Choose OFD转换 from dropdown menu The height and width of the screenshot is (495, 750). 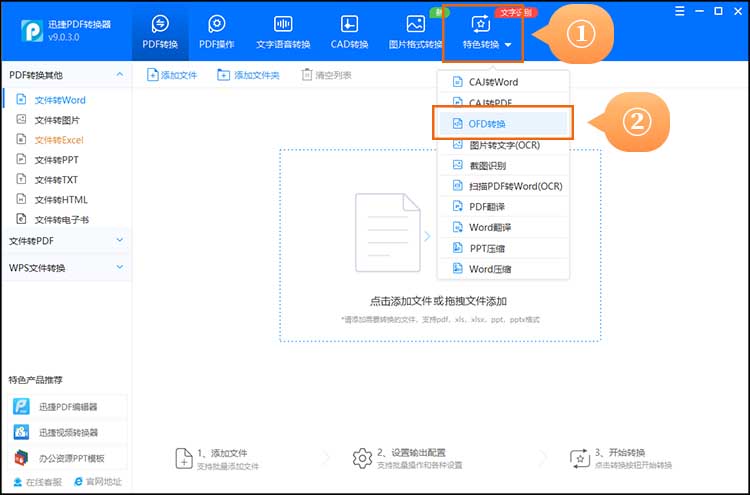pyautogui.click(x=503, y=124)
